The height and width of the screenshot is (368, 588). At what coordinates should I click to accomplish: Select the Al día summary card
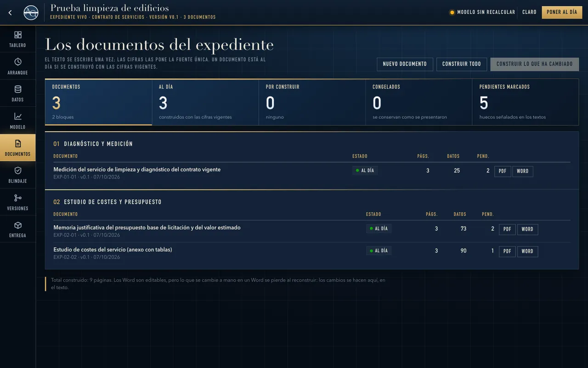point(205,102)
